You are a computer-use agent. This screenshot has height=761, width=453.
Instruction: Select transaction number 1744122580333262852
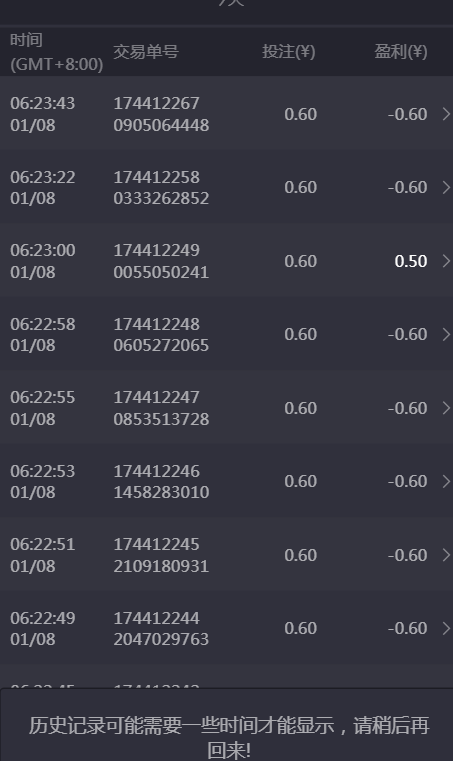(161, 188)
